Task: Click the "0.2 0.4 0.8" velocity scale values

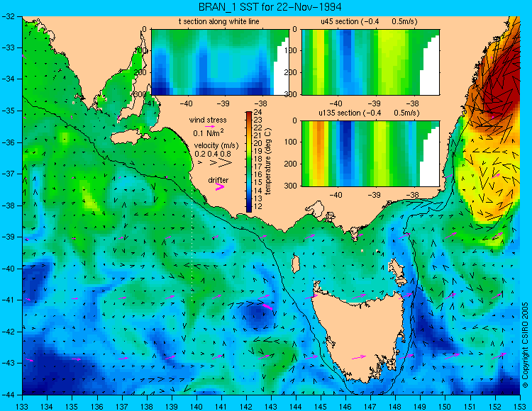Action: click(x=213, y=154)
